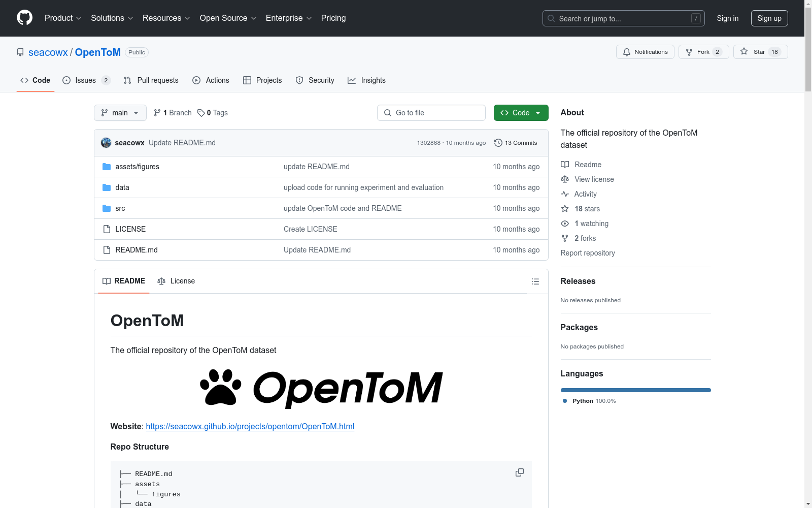Open the seacowx owner link
Screen dimensions: 812x508
(48, 52)
